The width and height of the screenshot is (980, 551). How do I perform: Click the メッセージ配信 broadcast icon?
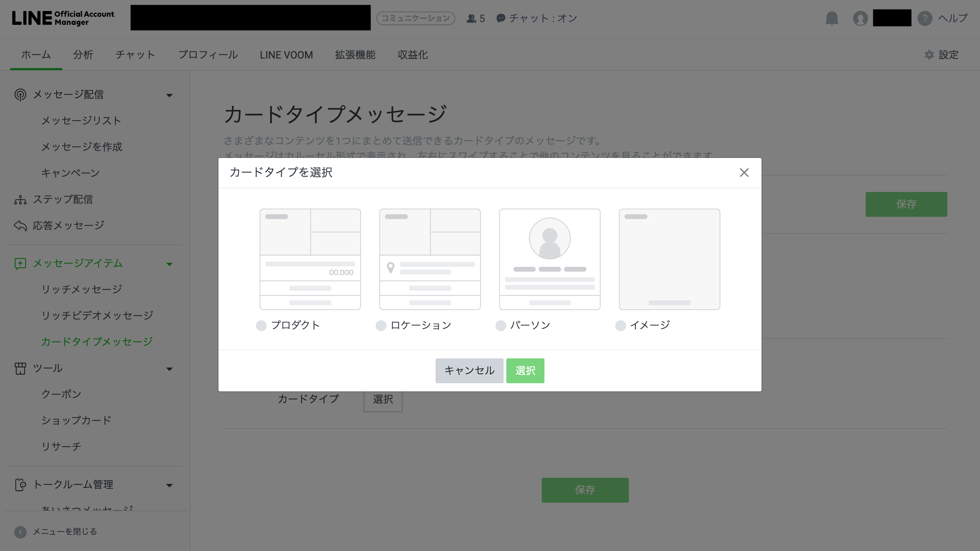click(x=20, y=95)
